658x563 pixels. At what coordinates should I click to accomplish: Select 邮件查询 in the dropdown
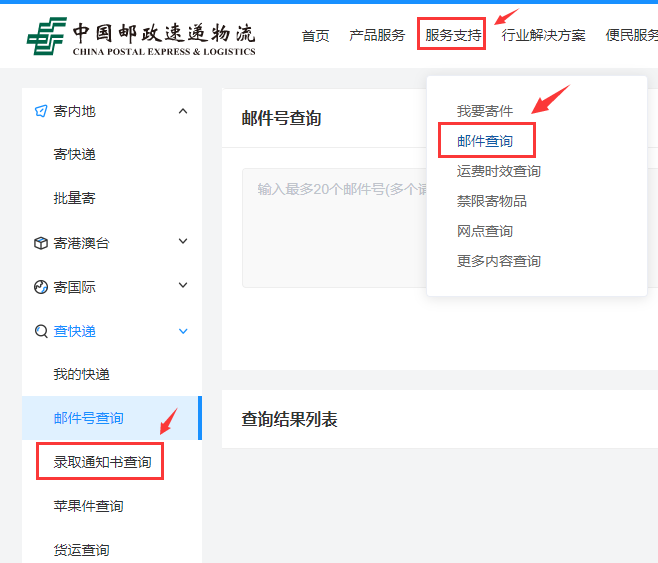[x=485, y=141]
